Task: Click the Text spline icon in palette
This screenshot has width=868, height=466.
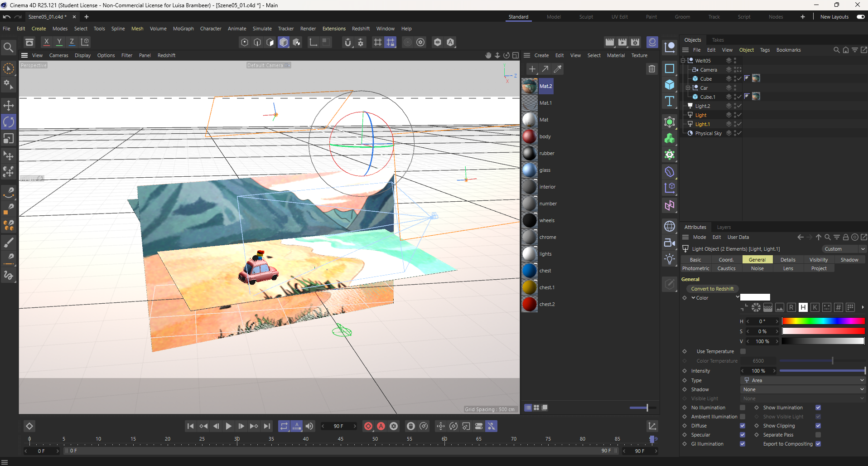Action: pyautogui.click(x=670, y=101)
